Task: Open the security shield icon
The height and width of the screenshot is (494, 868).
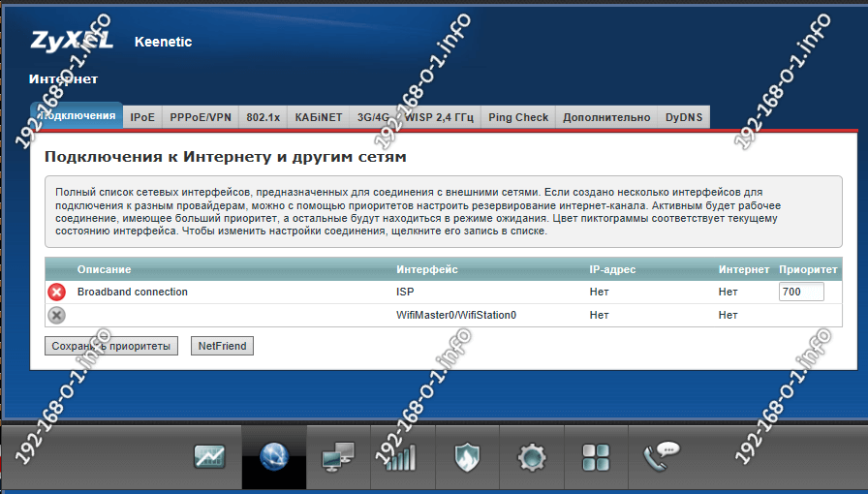Action: click(x=465, y=456)
